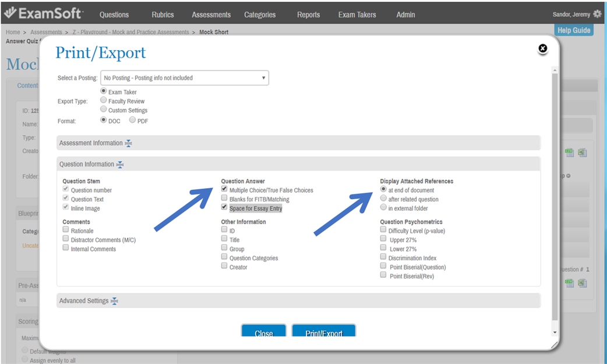Open the Content tab in background page
Image resolution: width=607 pixels, height=364 pixels.
(x=27, y=86)
